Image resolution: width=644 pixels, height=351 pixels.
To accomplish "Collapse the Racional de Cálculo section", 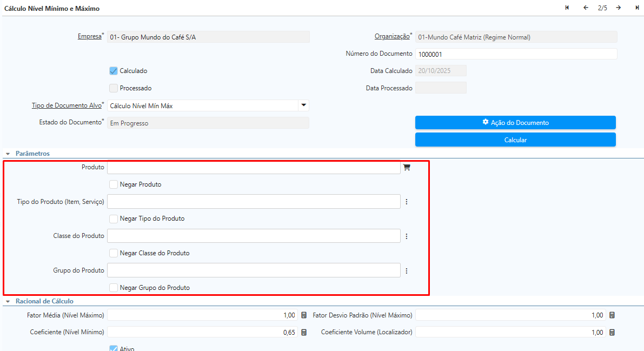I will pos(8,301).
